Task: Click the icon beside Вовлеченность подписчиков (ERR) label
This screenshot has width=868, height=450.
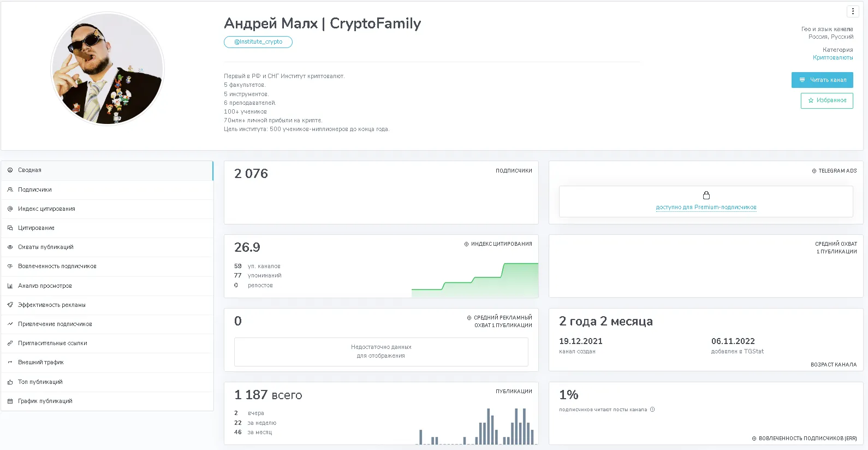Action: pyautogui.click(x=754, y=439)
